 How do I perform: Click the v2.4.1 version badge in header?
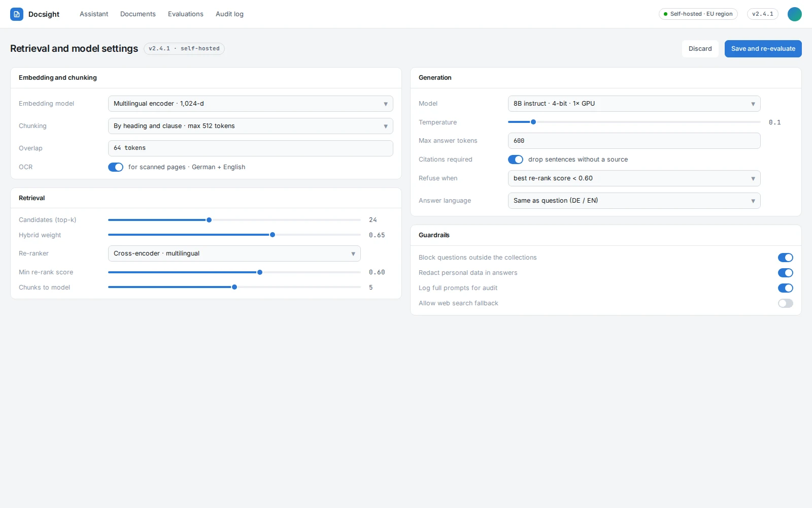tap(762, 14)
